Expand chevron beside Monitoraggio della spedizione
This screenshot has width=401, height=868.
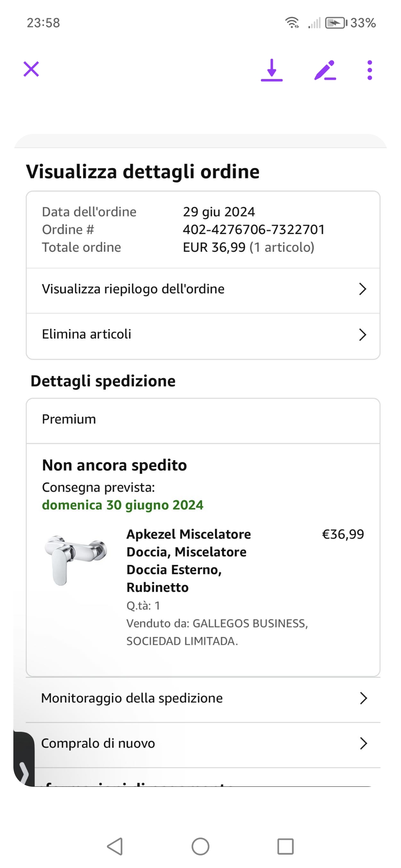[363, 698]
